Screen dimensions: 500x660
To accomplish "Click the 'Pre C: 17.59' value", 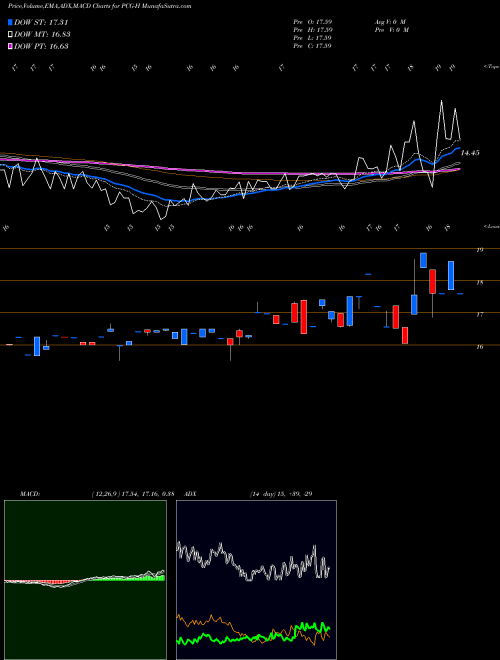I will [312, 46].
